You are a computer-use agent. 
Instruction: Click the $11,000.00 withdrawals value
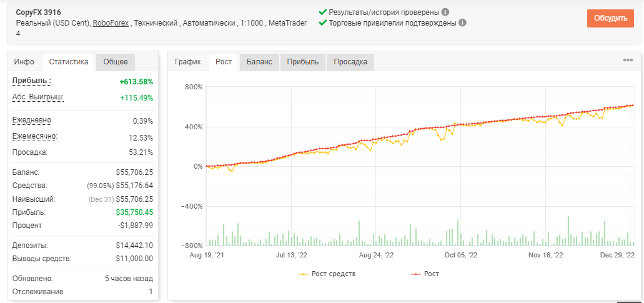134,259
